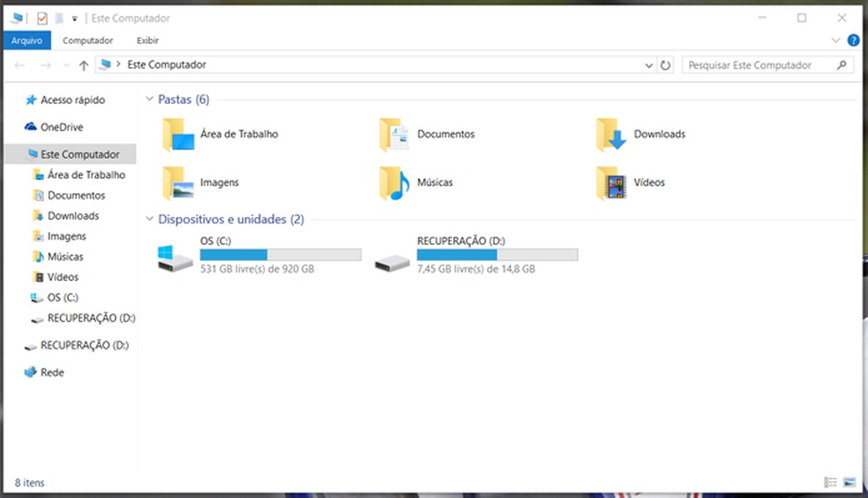This screenshot has height=498, width=868.
Task: Click the Pastas (6) group header label
Action: [x=183, y=99]
